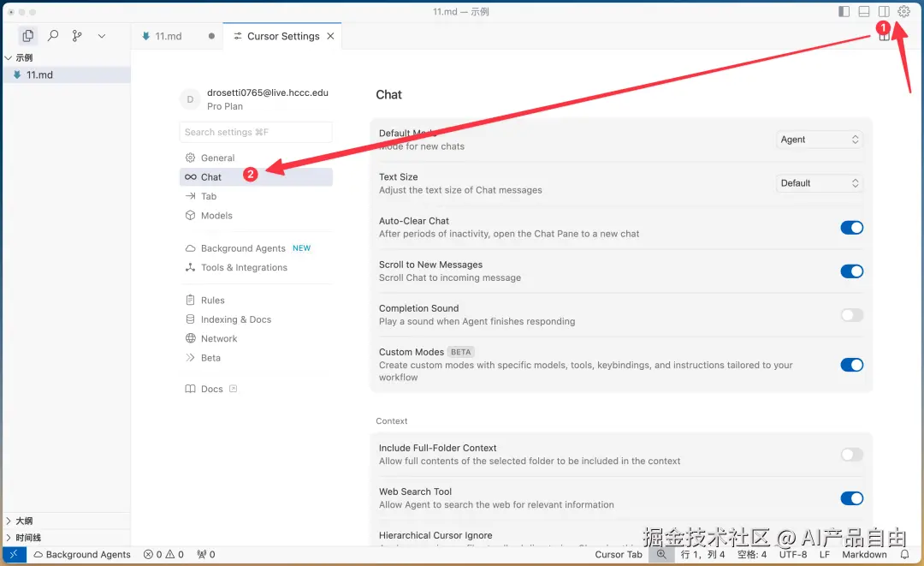Disable the Web Search Tool toggle
The width and height of the screenshot is (924, 566).
(x=851, y=498)
